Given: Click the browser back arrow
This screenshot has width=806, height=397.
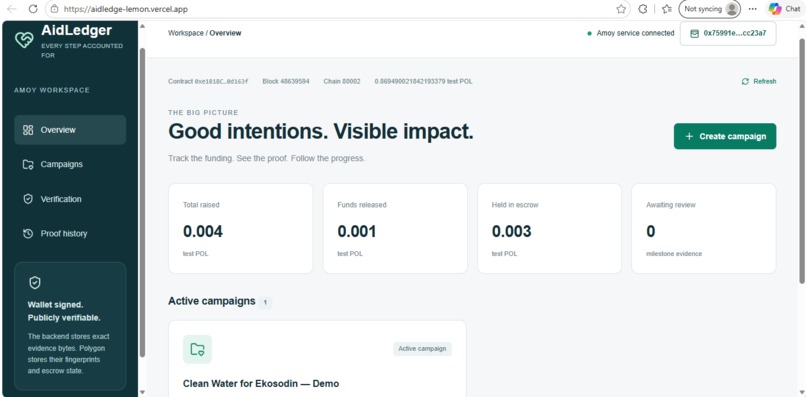Looking at the screenshot, I should 11,9.
